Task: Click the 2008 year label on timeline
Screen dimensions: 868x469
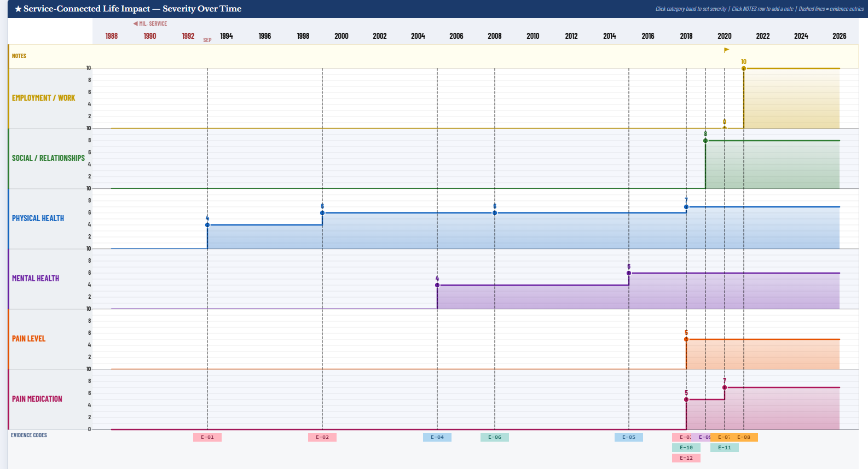Action: pos(495,36)
